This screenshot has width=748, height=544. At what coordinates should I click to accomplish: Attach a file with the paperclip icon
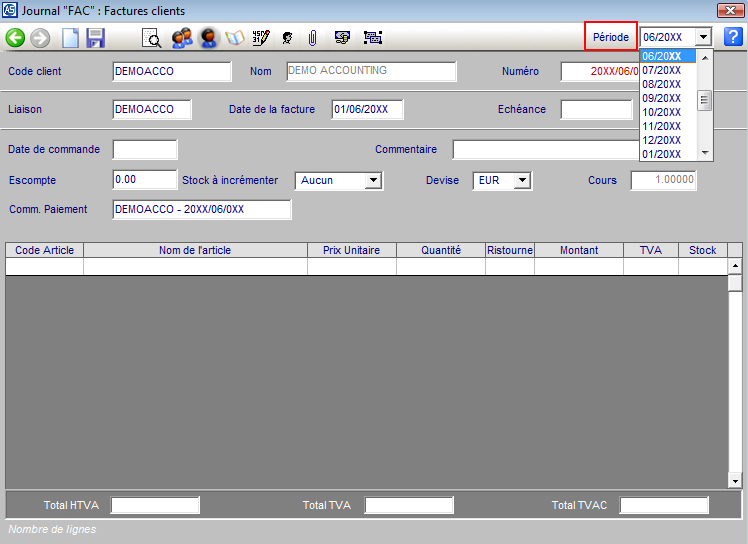(312, 38)
